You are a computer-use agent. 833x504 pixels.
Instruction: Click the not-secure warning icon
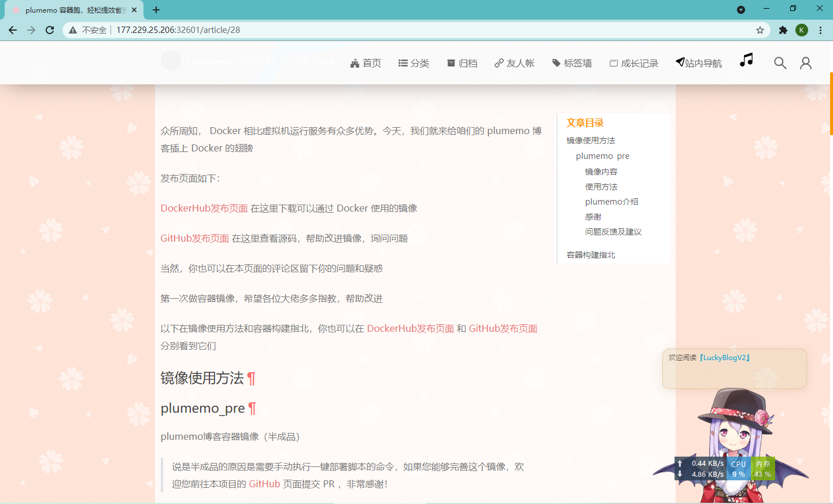tap(73, 30)
